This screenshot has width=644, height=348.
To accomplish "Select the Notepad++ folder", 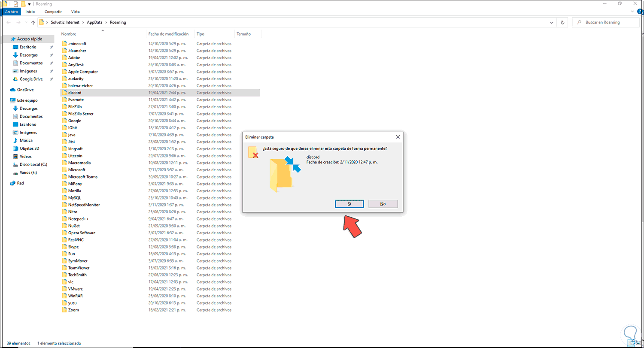I will [160, 219].
